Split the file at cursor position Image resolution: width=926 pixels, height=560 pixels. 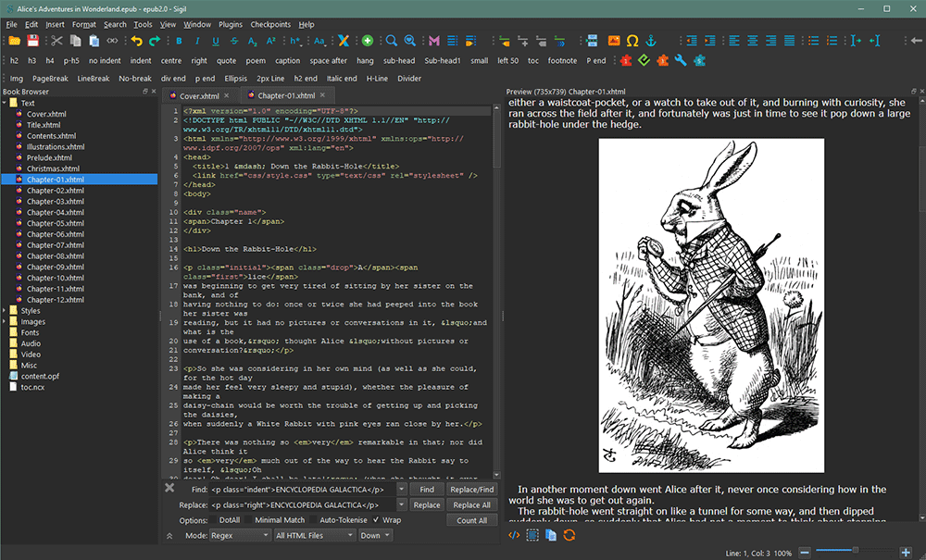click(592, 42)
